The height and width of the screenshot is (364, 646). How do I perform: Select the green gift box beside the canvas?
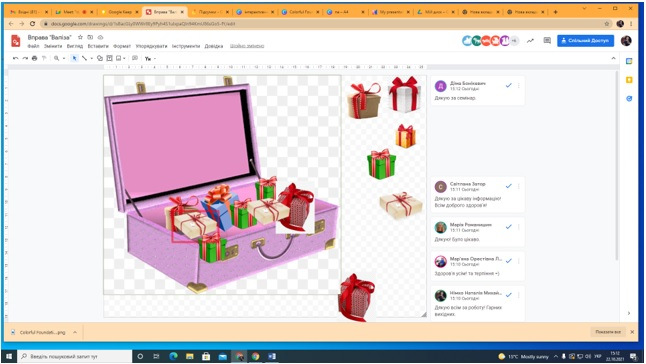point(381,164)
